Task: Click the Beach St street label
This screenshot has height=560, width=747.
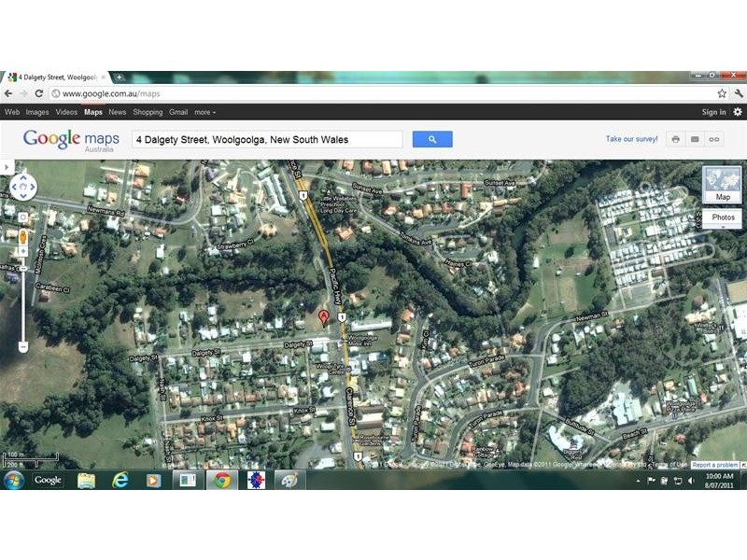Action: 635,433
